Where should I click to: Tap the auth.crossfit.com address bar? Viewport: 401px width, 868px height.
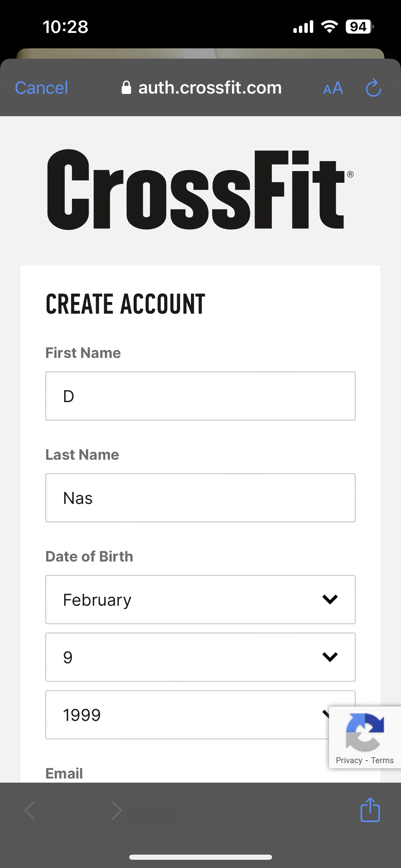202,88
